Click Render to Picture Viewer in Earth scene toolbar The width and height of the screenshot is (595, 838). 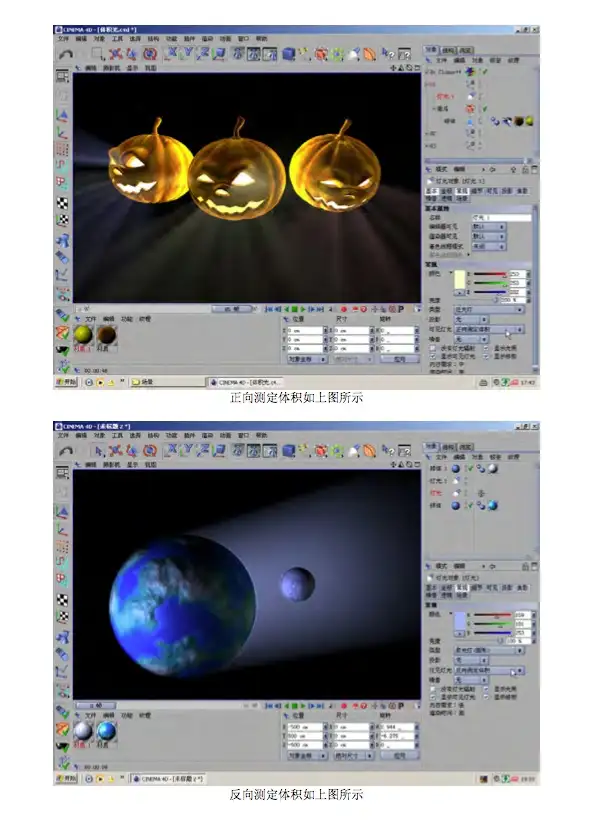(254, 451)
